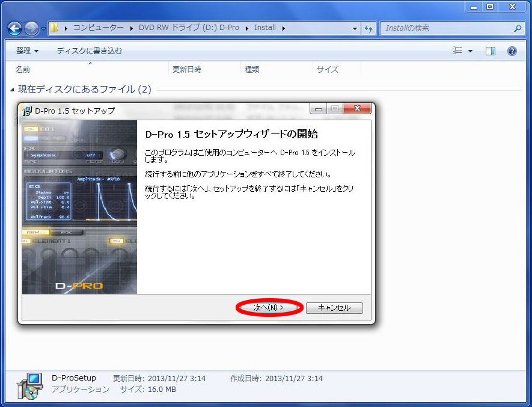This screenshot has height=407, width=532.
Task: Expand the arrow after the Install breadcrumb
Action: [x=283, y=28]
